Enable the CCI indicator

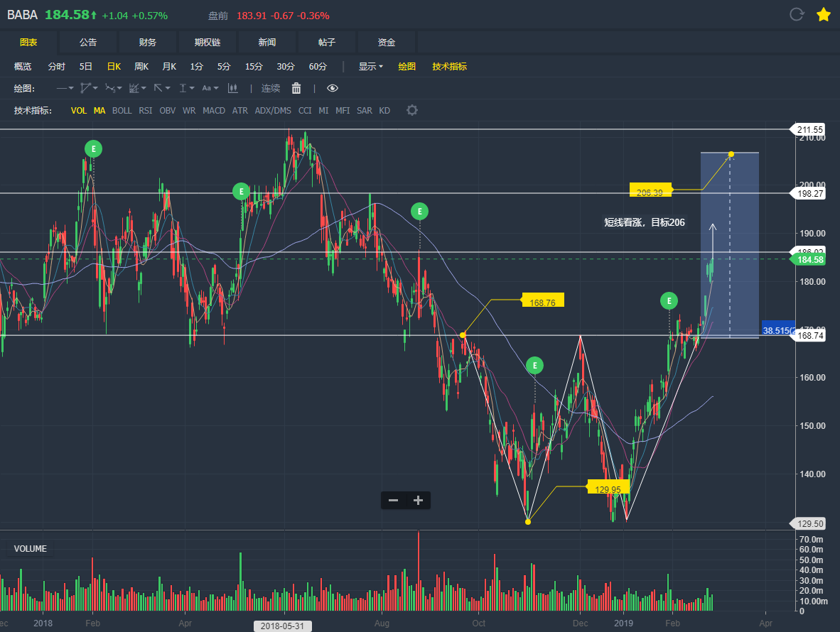coord(305,110)
